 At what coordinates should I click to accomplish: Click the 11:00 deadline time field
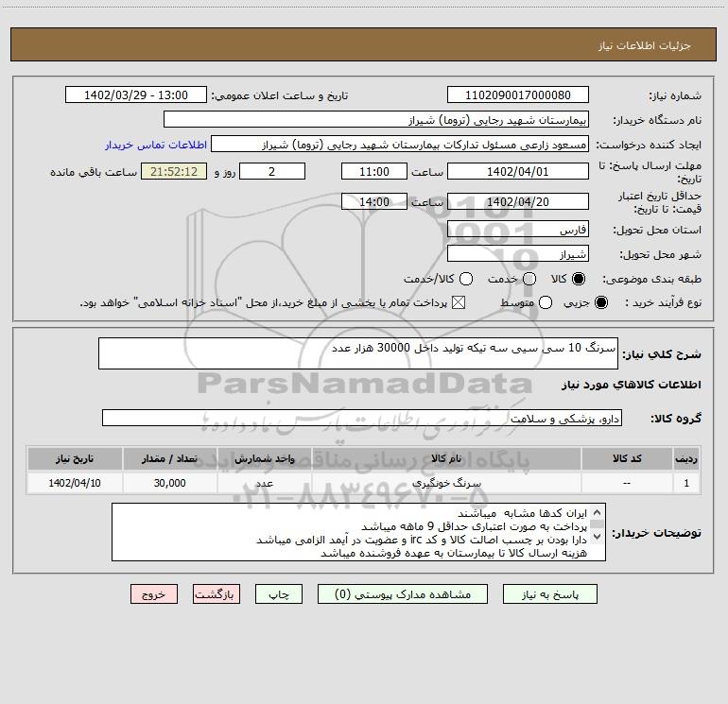[x=374, y=171]
